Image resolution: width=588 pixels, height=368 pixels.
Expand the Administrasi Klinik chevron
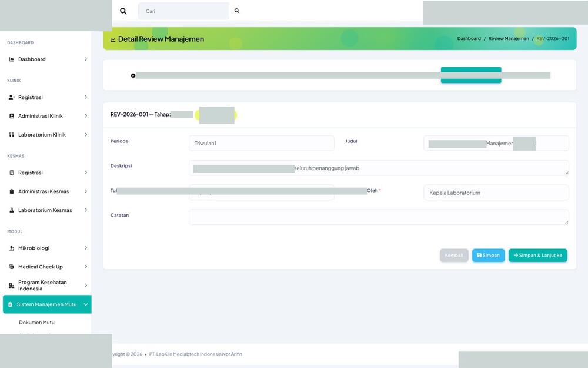pos(86,116)
